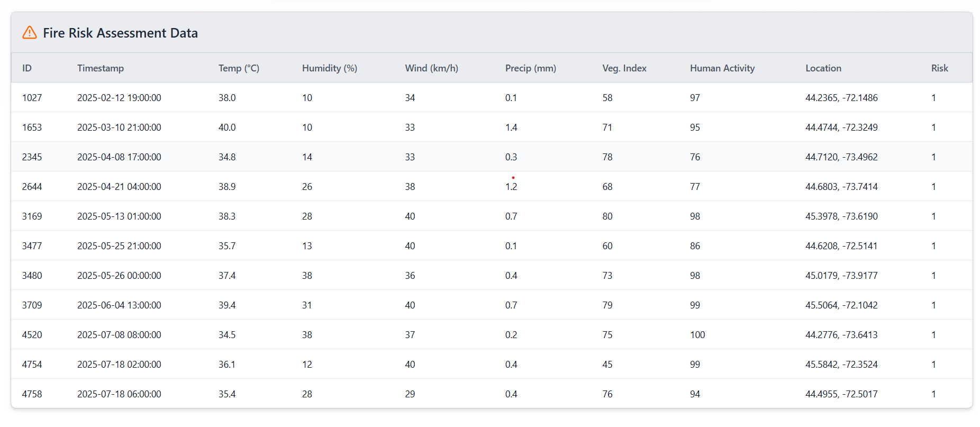Image resolution: width=980 pixels, height=427 pixels.
Task: Click the Precip (mm) column header
Action: pyautogui.click(x=530, y=68)
